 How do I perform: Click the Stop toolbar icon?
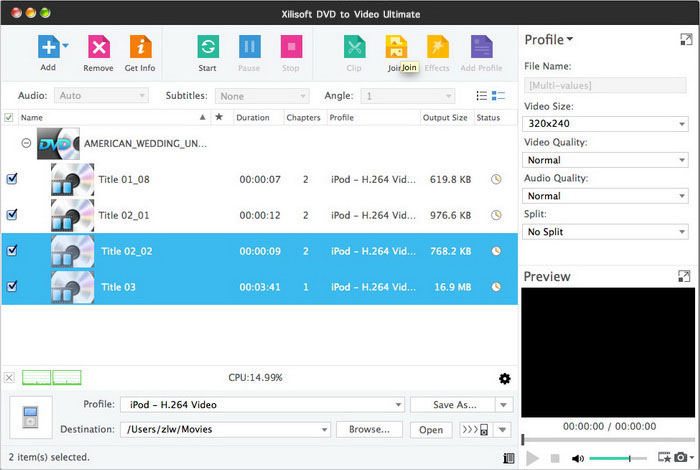(291, 47)
